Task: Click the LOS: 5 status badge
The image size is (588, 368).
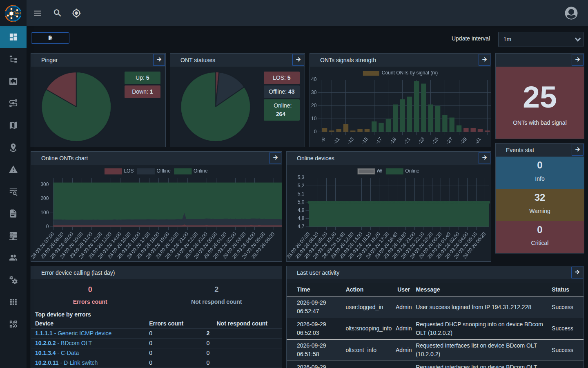Action: tap(282, 78)
